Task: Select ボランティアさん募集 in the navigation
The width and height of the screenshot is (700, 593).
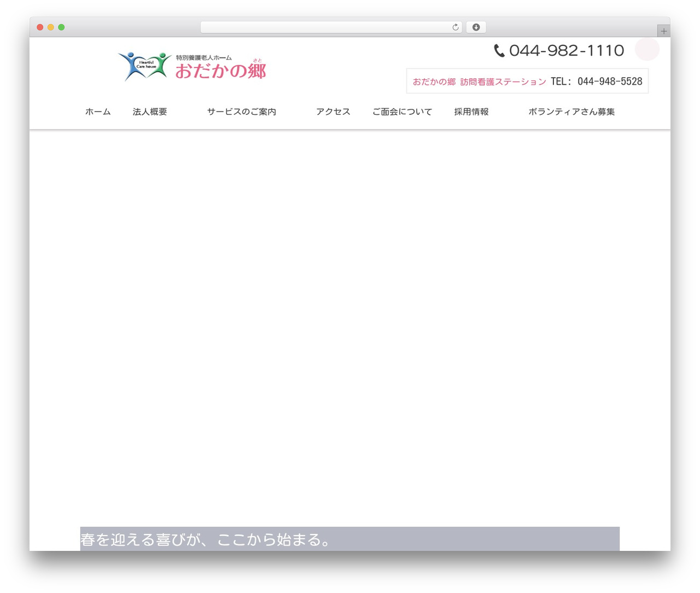Action: point(571,112)
